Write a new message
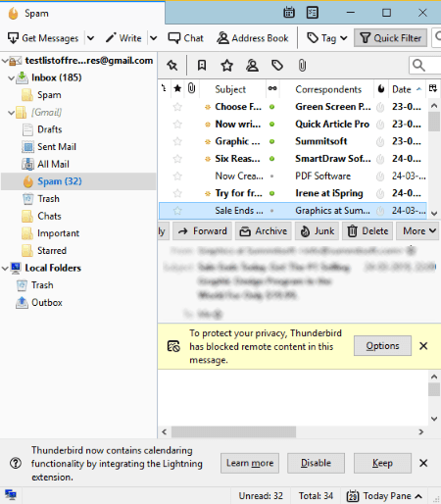This screenshot has height=504, width=441. (123, 38)
